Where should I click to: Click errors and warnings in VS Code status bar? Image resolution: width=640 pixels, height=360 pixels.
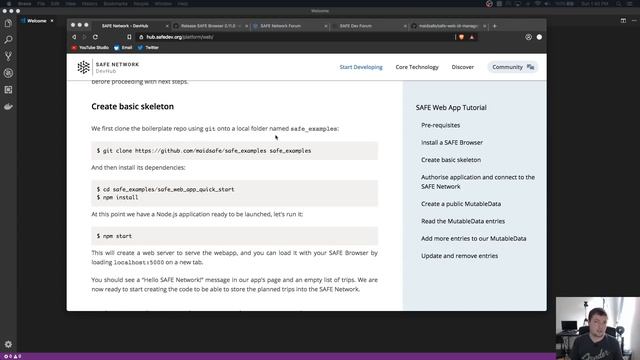click(x=13, y=356)
